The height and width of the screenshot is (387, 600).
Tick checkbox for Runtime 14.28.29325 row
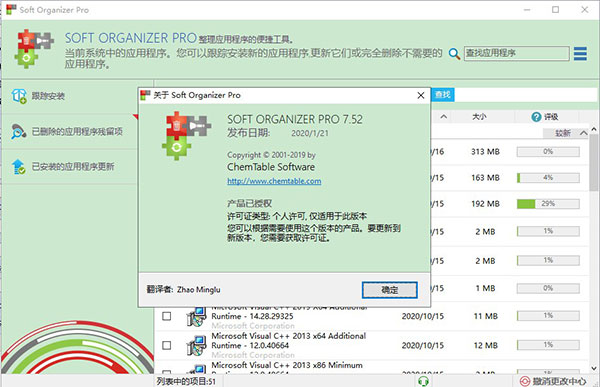tap(166, 316)
